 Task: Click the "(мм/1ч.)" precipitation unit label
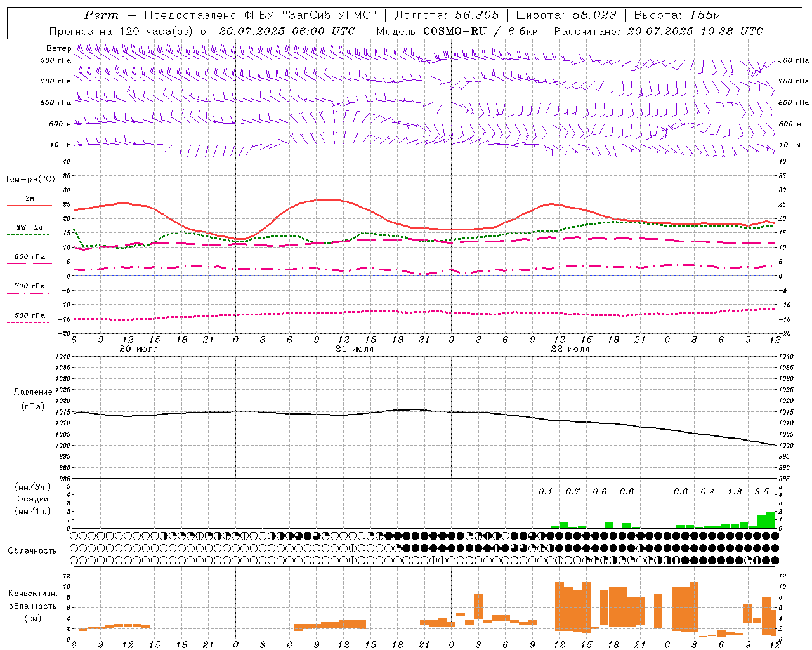click(x=33, y=511)
